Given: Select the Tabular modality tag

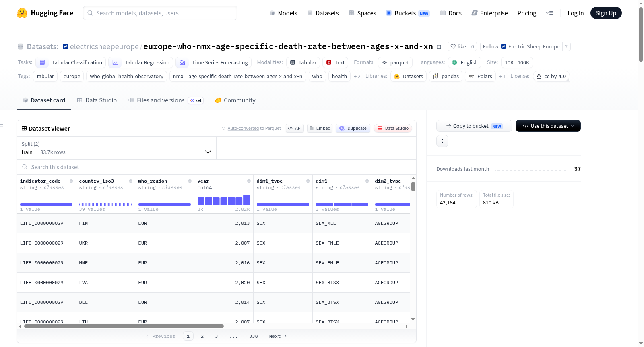Looking at the screenshot, I should tap(303, 62).
